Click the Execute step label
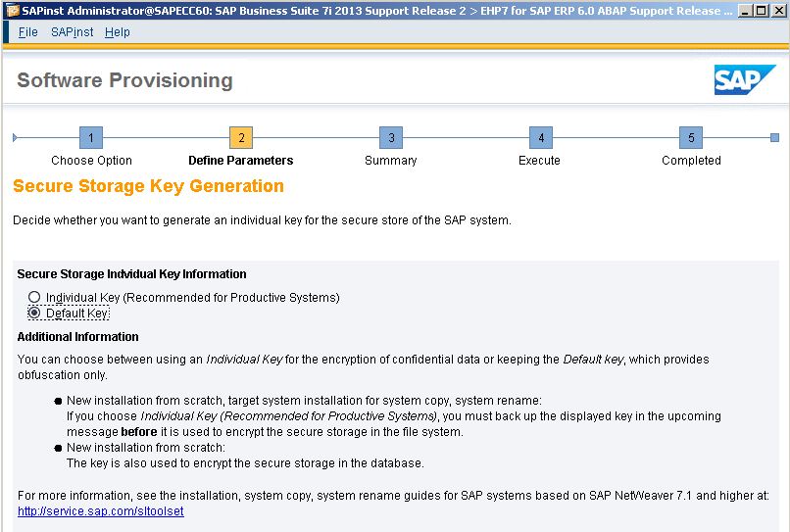 coord(540,161)
